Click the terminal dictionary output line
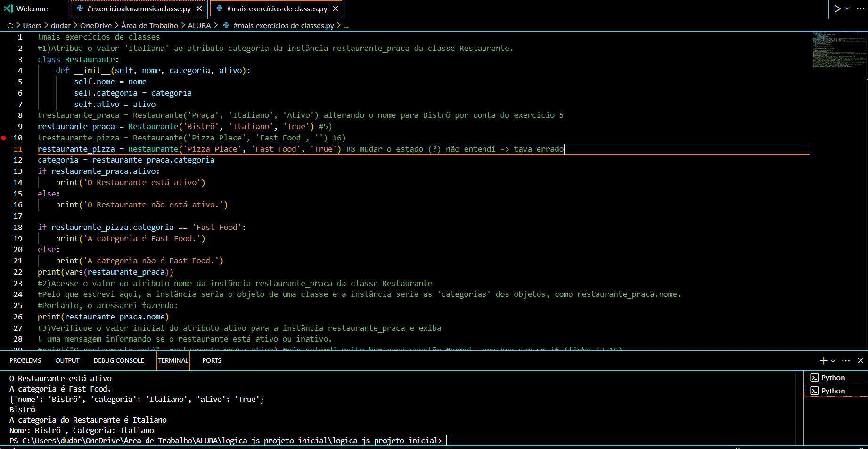The width and height of the screenshot is (868, 449). click(x=137, y=399)
